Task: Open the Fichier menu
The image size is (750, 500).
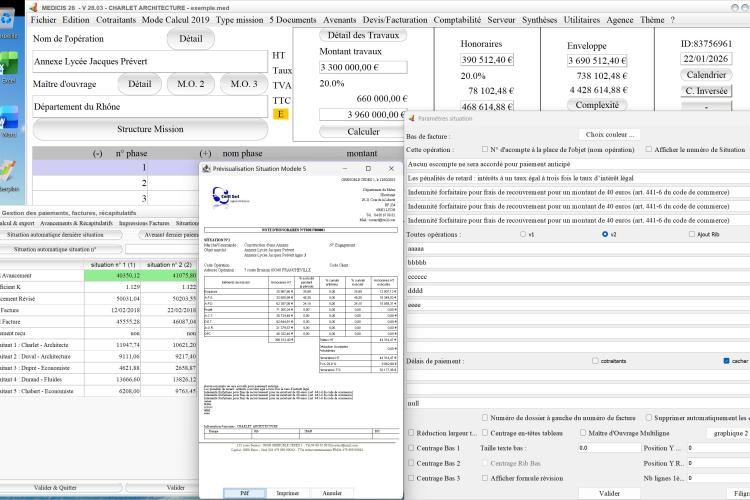Action: click(x=43, y=20)
